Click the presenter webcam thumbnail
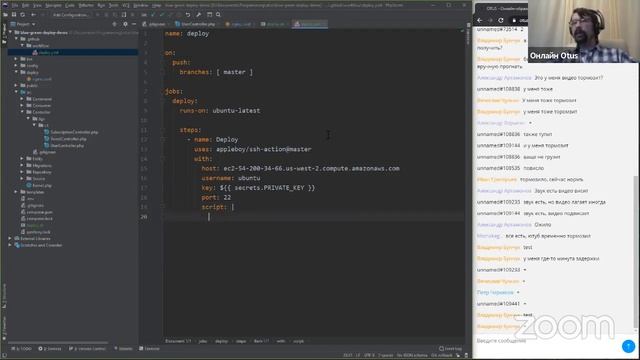The image size is (640, 360). pyautogui.click(x=584, y=31)
